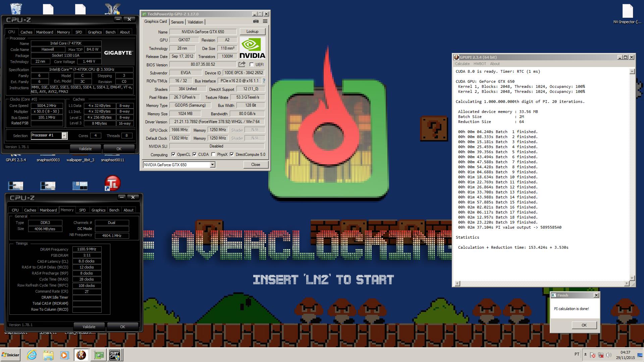644x362 pixels.
Task: Switch to Sensors tab in GPU-Z
Action: coord(177,22)
